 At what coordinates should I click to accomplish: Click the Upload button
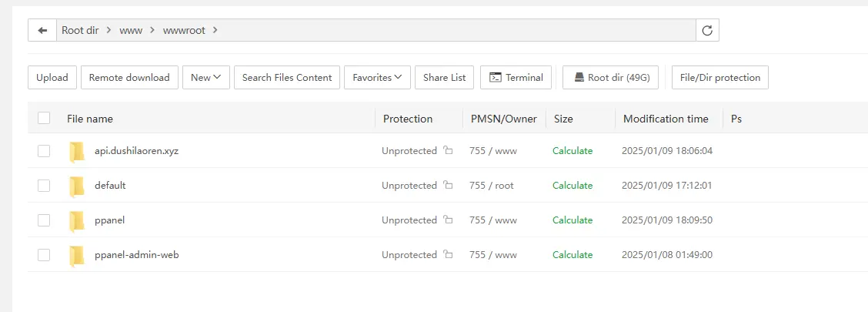tap(52, 78)
